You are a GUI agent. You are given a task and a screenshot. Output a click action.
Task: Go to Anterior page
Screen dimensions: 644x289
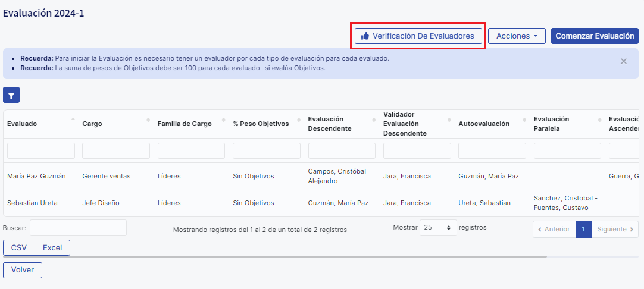coord(554,229)
